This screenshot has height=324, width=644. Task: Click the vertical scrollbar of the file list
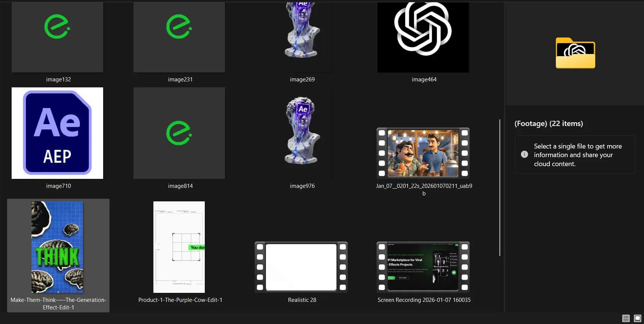click(x=500, y=187)
